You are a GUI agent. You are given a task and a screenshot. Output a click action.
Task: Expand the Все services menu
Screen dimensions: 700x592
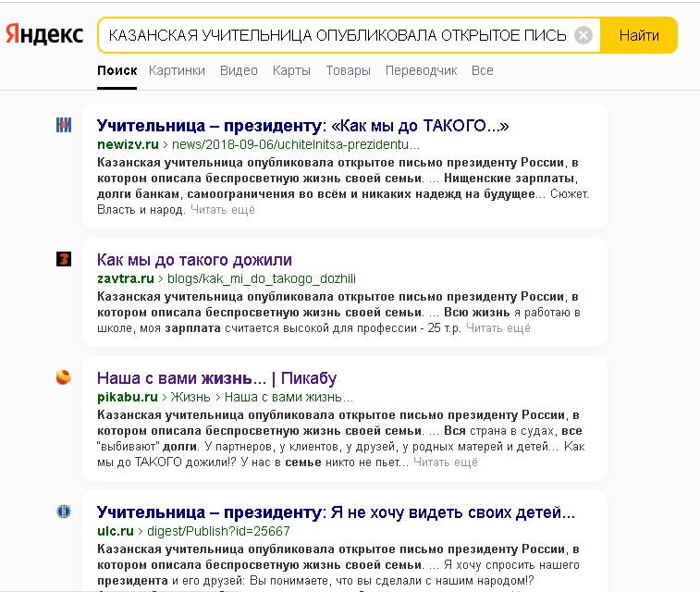click(x=482, y=70)
